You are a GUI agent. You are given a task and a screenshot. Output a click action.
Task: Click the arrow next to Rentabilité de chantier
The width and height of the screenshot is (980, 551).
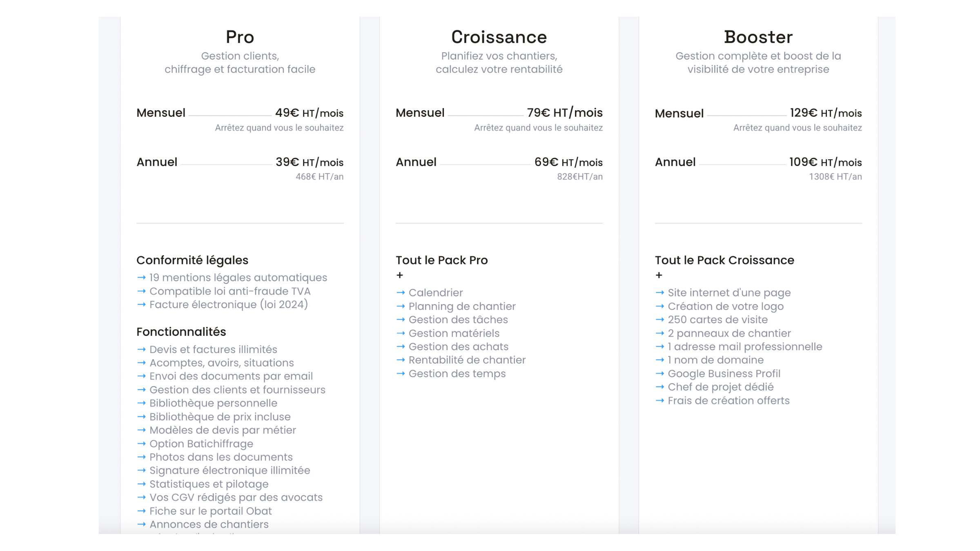pyautogui.click(x=401, y=360)
